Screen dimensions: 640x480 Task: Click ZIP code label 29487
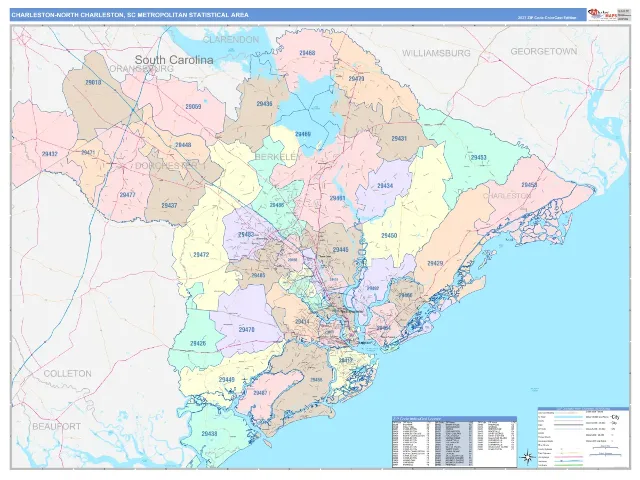tap(260, 393)
